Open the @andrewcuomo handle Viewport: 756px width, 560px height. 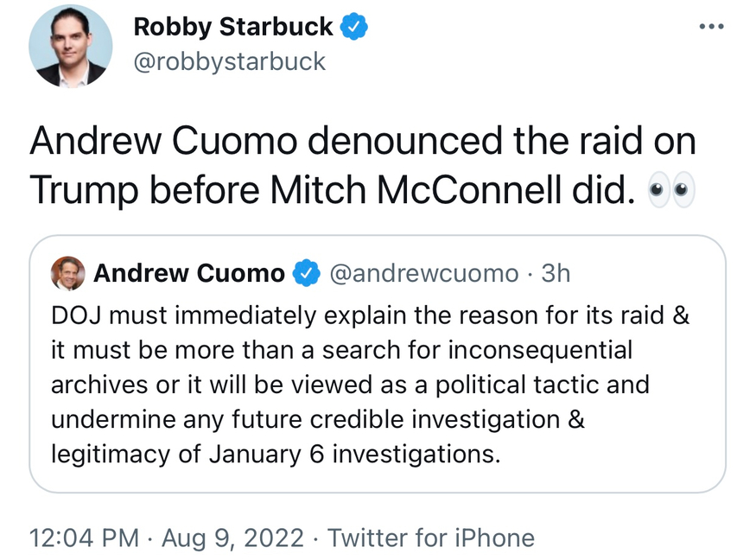[423, 274]
